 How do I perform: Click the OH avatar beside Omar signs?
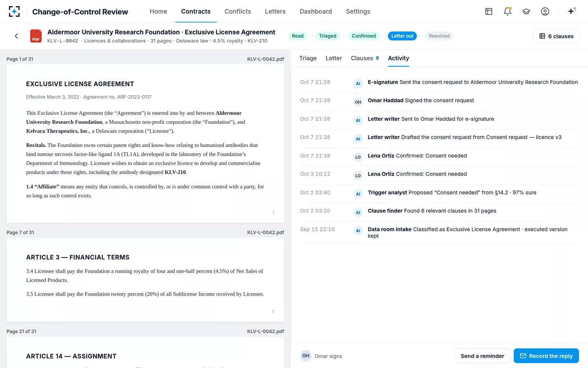coord(306,356)
